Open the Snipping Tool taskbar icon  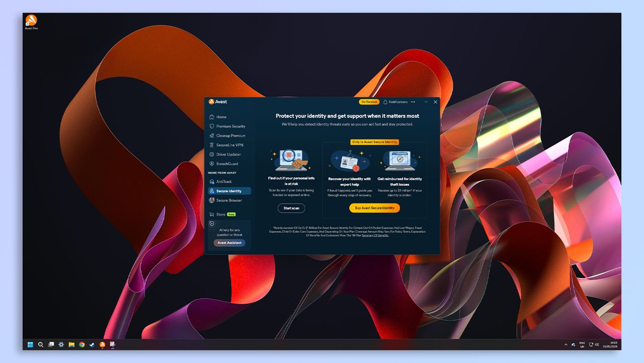pos(112,345)
